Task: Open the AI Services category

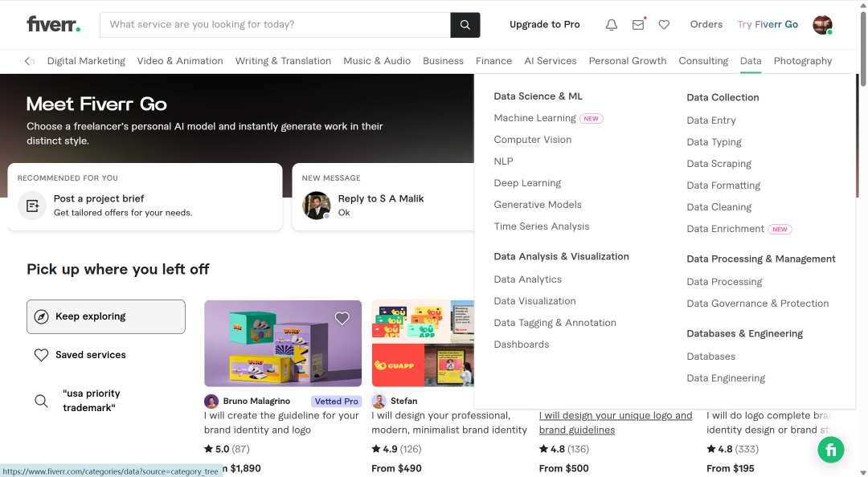Action: tap(551, 61)
